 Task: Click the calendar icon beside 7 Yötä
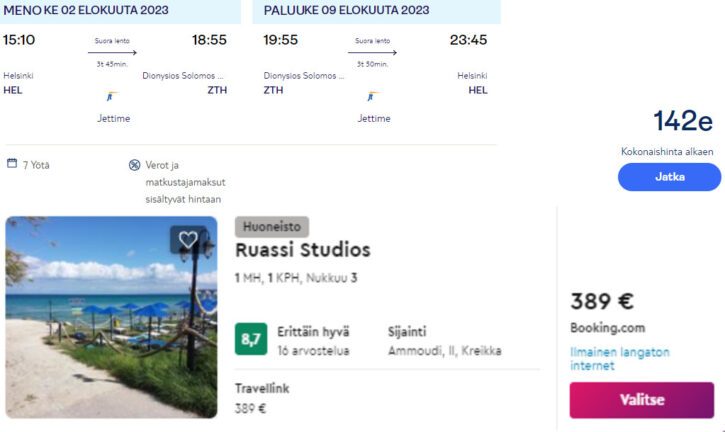pos(11,164)
